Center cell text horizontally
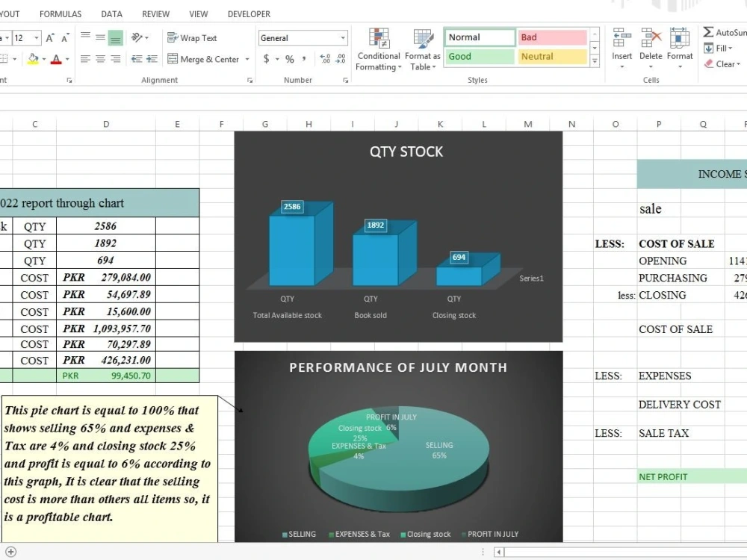Viewport: 747px width, 560px height. pos(100,59)
